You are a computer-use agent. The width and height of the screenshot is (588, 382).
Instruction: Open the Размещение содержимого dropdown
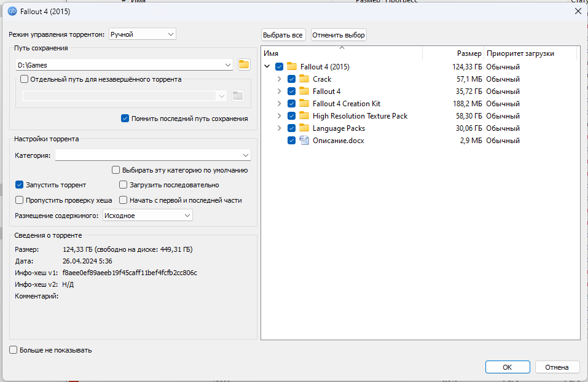click(x=147, y=216)
